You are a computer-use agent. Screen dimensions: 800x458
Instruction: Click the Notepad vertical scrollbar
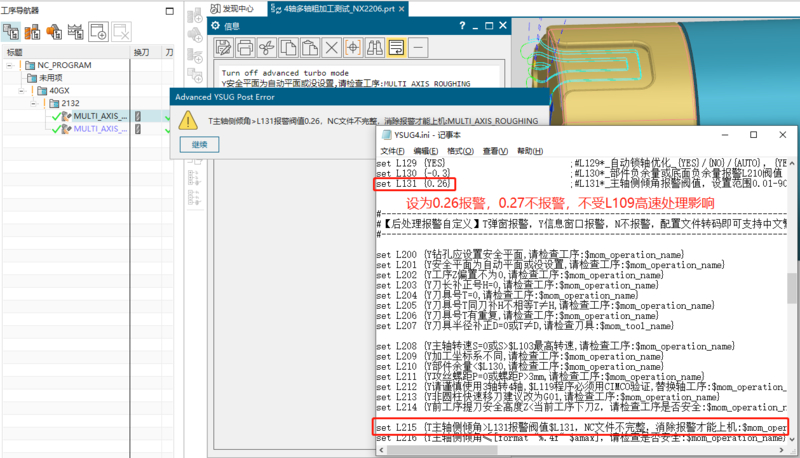coord(793,300)
